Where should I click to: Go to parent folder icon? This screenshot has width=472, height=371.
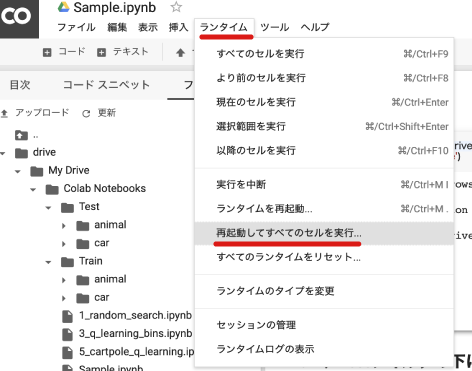coord(21,135)
